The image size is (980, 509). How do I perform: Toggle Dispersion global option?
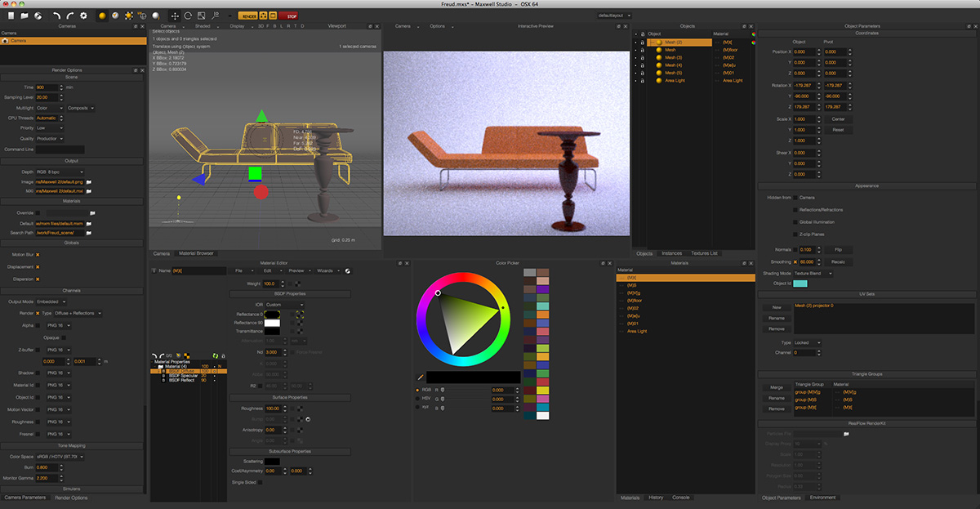(38, 278)
